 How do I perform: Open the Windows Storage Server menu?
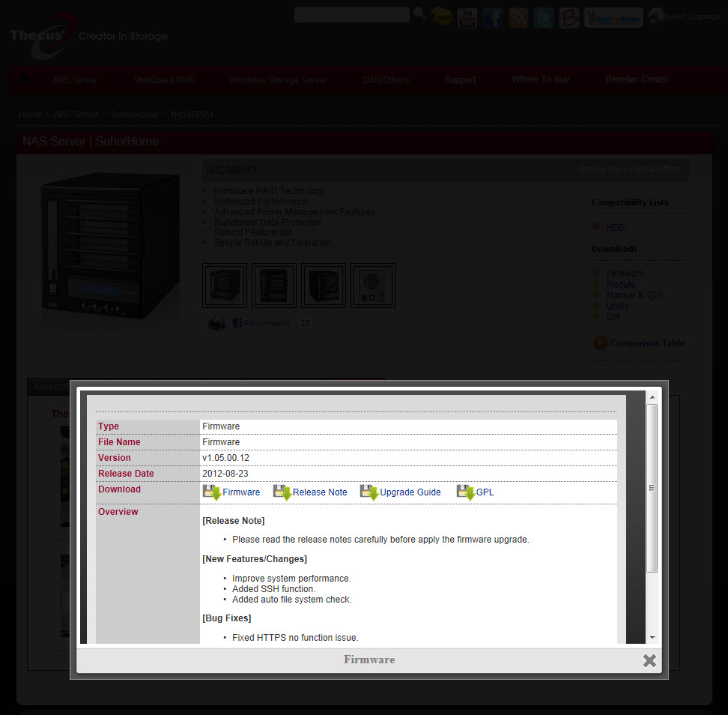[x=278, y=80]
